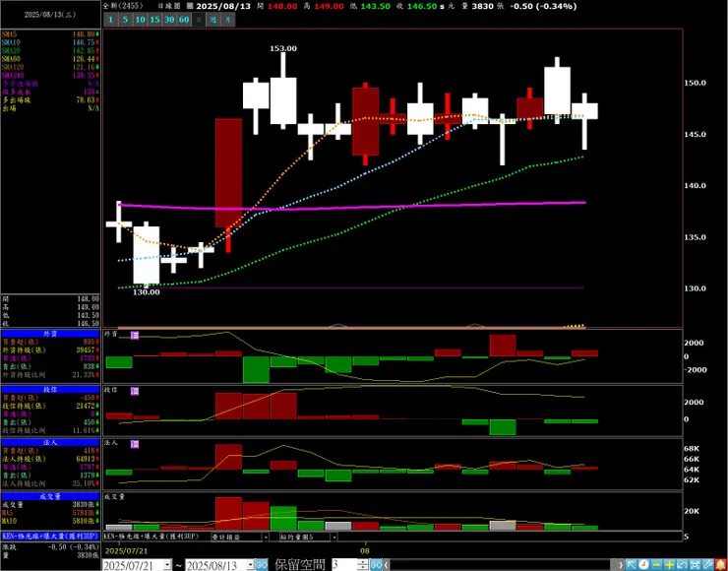The height and width of the screenshot is (571, 728).
Task: Click the SMA5 value 146.80
Action: click(x=84, y=34)
